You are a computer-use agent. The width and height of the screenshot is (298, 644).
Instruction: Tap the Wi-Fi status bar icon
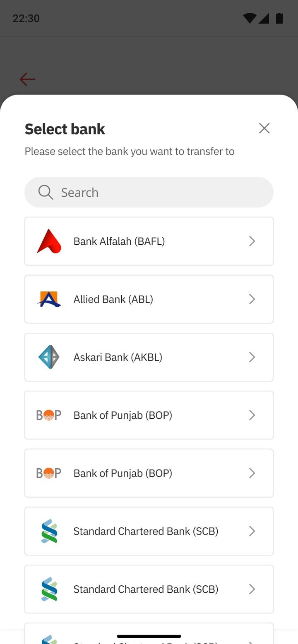249,18
